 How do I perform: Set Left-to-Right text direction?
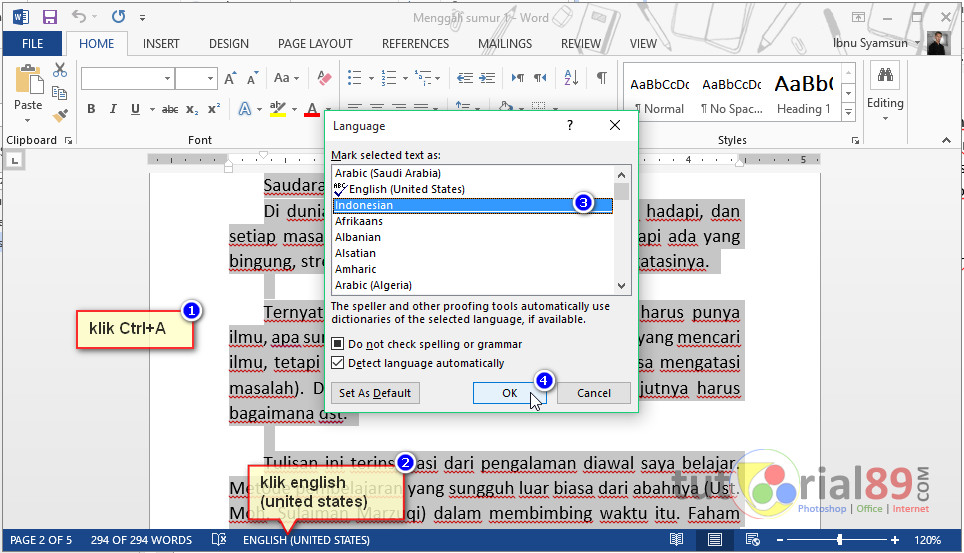point(518,78)
